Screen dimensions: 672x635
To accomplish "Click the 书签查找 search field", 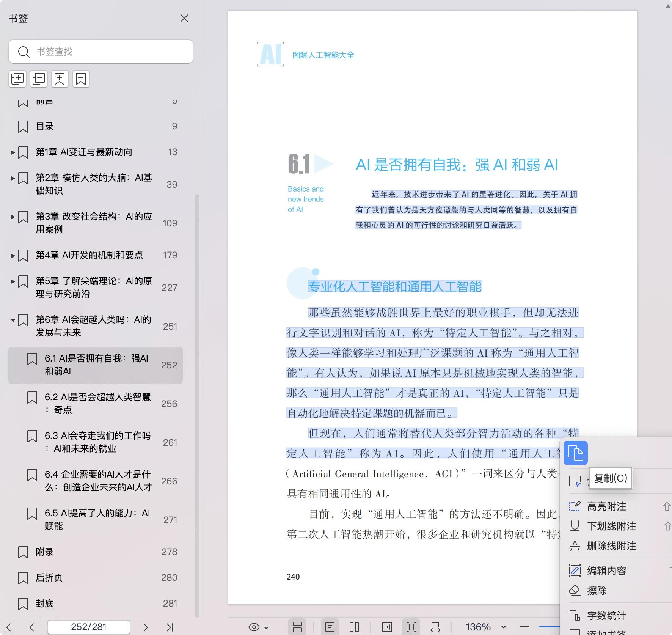I will (101, 52).
